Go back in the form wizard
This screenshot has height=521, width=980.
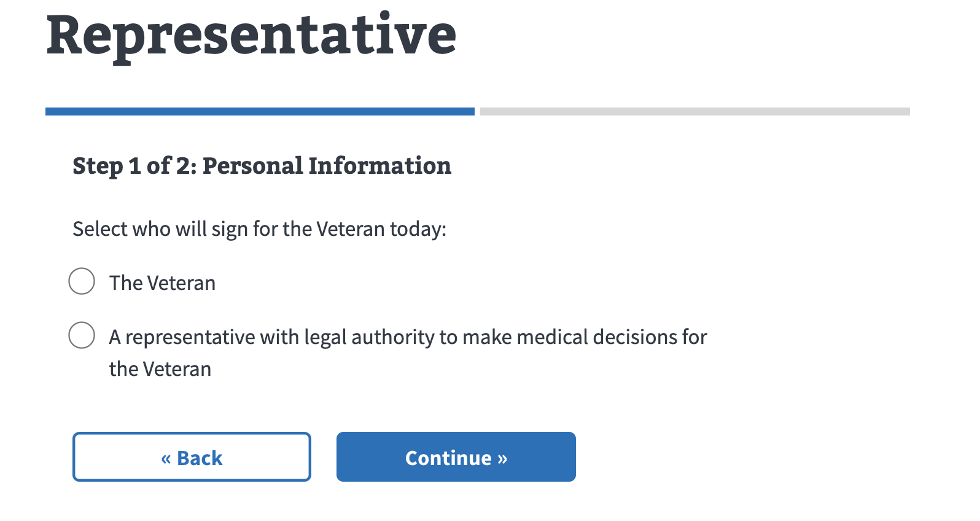192,456
